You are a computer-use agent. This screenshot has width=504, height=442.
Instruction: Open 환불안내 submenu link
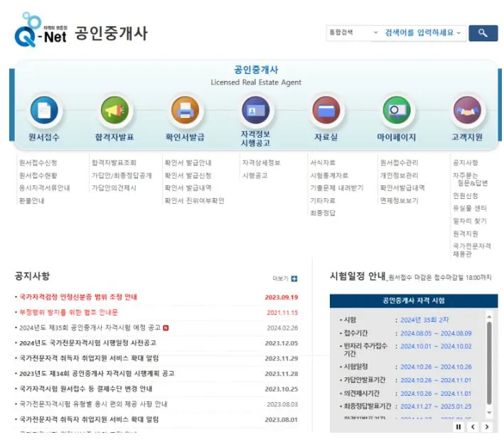[x=31, y=200]
